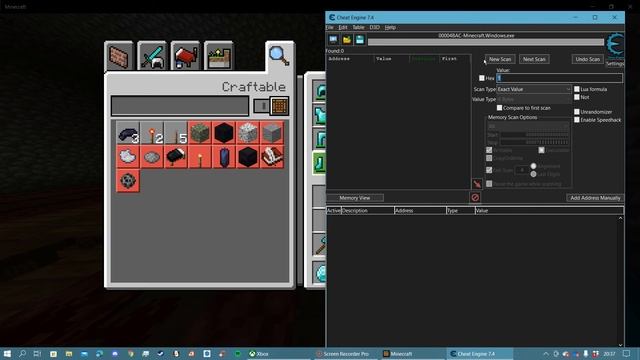Click the Description column header
Viewport: 640px width, 360px height.
pos(367,211)
